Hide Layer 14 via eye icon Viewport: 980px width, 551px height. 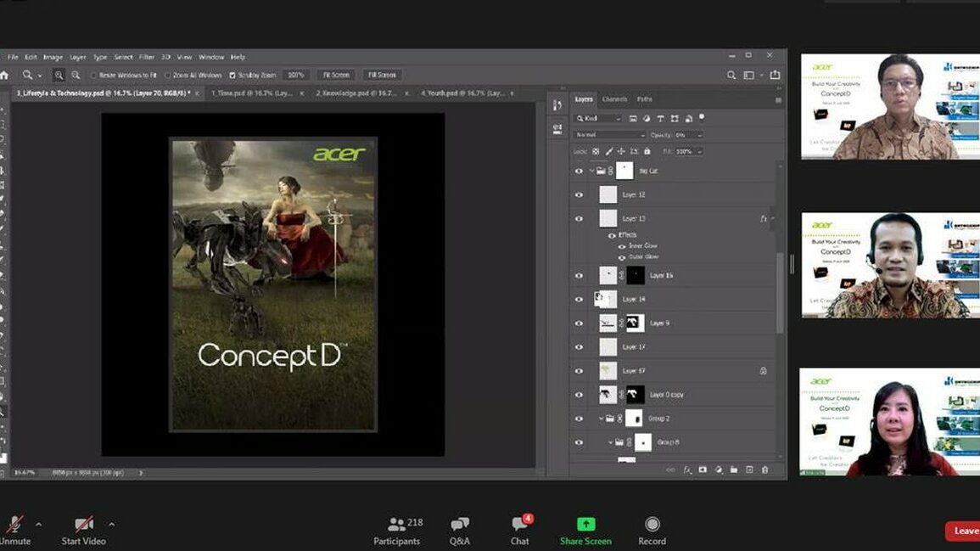(x=579, y=300)
